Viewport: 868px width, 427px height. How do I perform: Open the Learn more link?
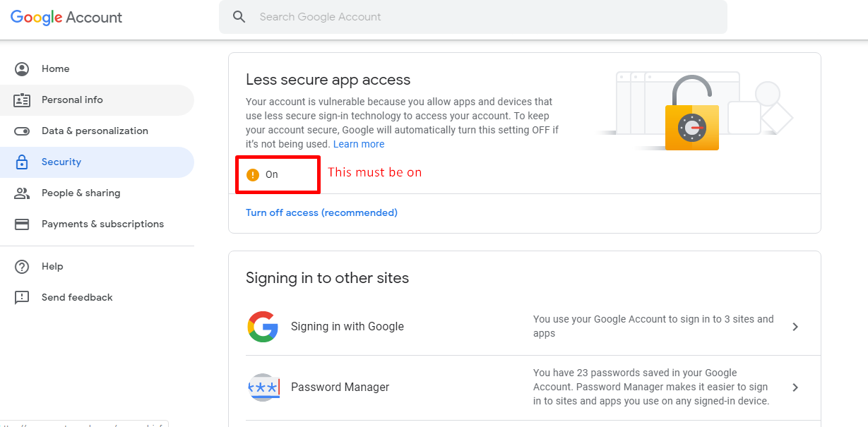359,144
